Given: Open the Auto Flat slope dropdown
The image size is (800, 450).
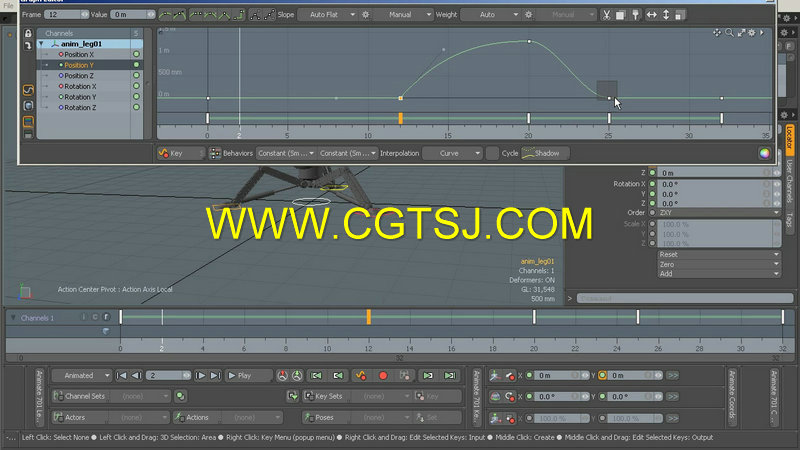Looking at the screenshot, I should [x=328, y=15].
